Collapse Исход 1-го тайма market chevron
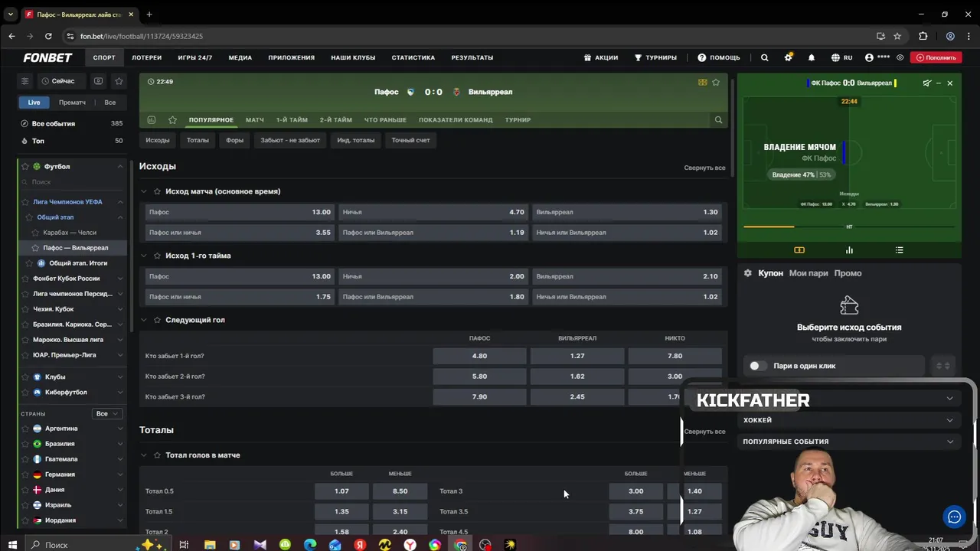Image resolution: width=980 pixels, height=551 pixels. (x=143, y=256)
